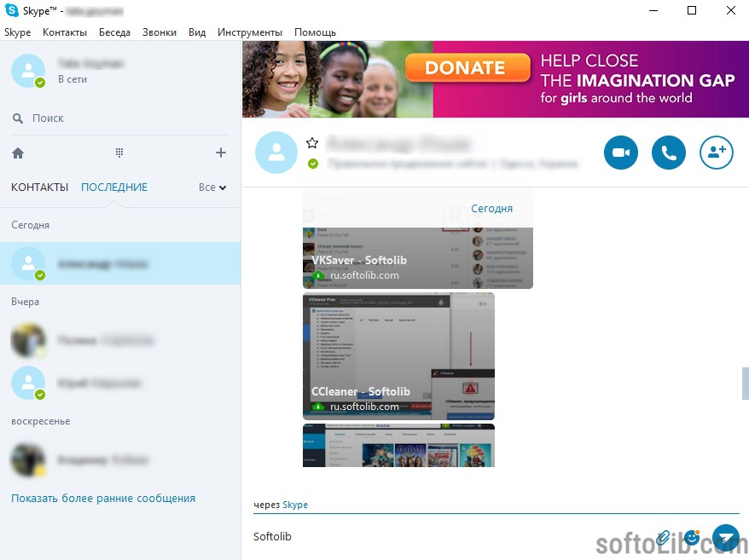This screenshot has height=560, width=749.
Task: Click the 'воскресенье' group heading
Action: click(41, 421)
